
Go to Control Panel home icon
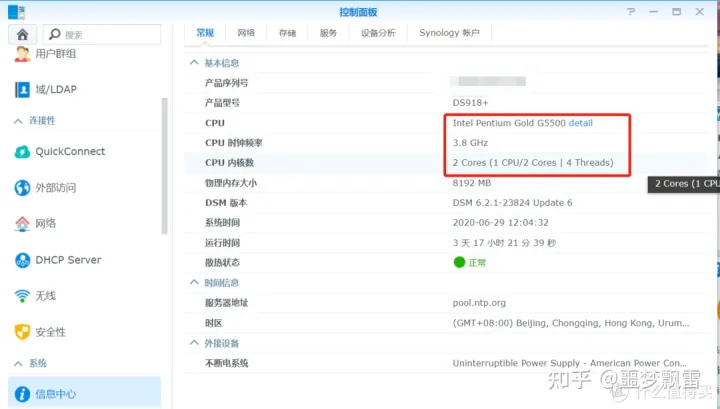(22, 34)
